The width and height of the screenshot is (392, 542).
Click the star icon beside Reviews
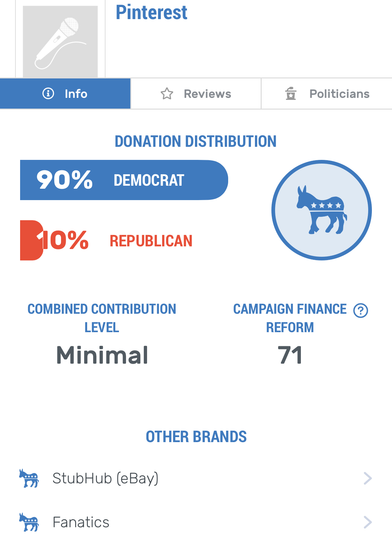tap(167, 94)
